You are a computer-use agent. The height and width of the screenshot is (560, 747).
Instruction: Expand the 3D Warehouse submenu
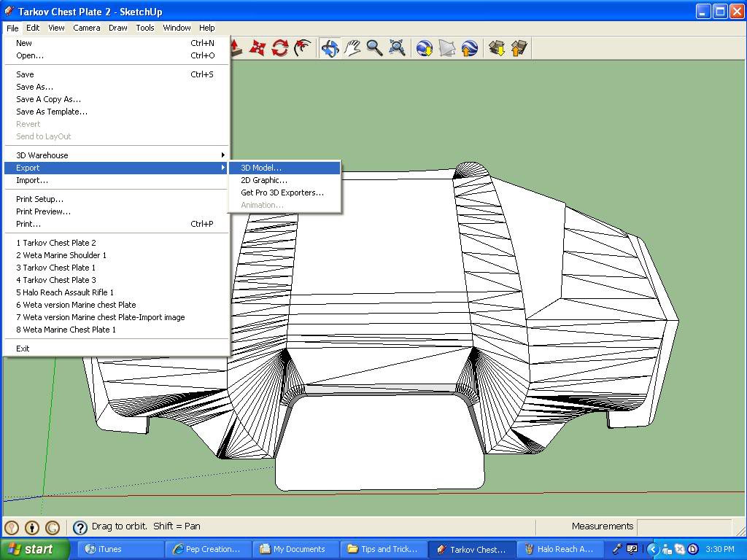(116, 155)
